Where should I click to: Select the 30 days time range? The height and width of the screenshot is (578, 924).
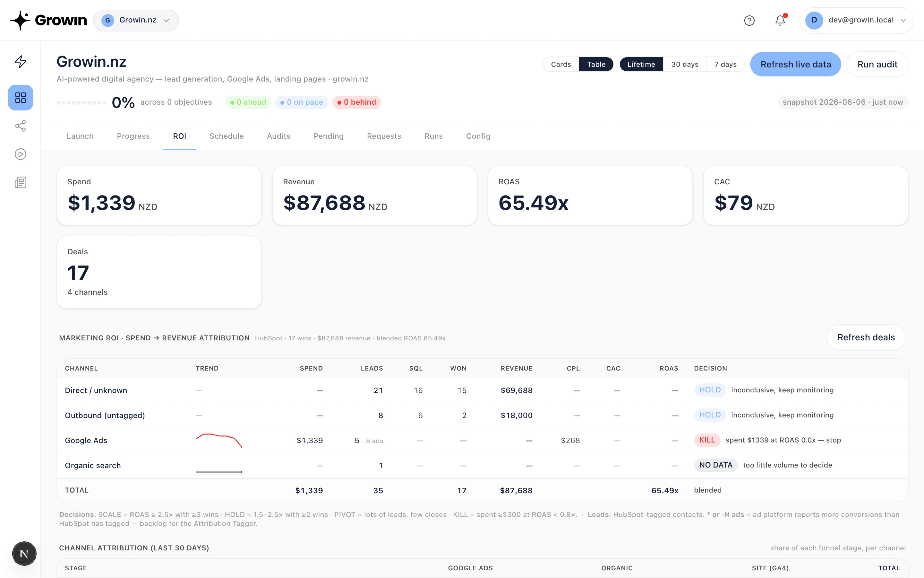(x=685, y=64)
